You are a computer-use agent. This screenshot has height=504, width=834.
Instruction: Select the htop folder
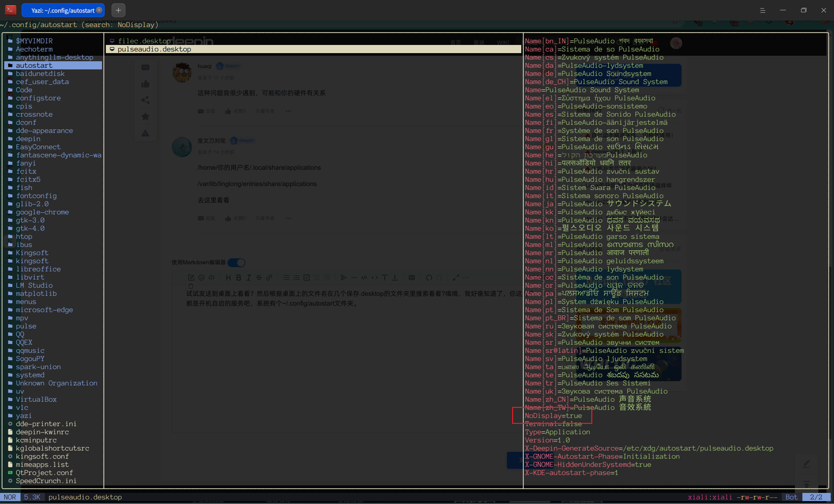[x=53, y=236]
